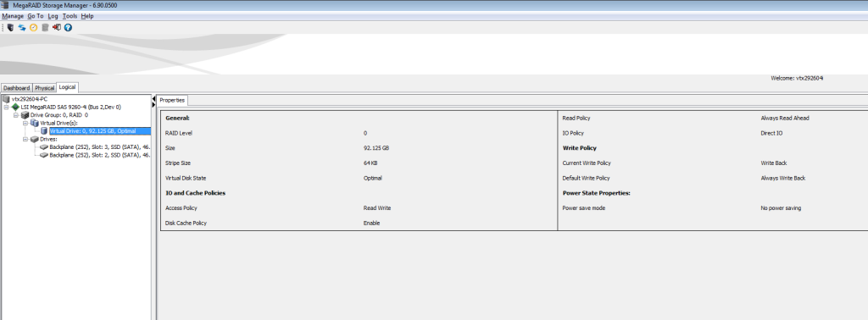The image size is (868, 320).
Task: Select the Properties tab
Action: [172, 100]
